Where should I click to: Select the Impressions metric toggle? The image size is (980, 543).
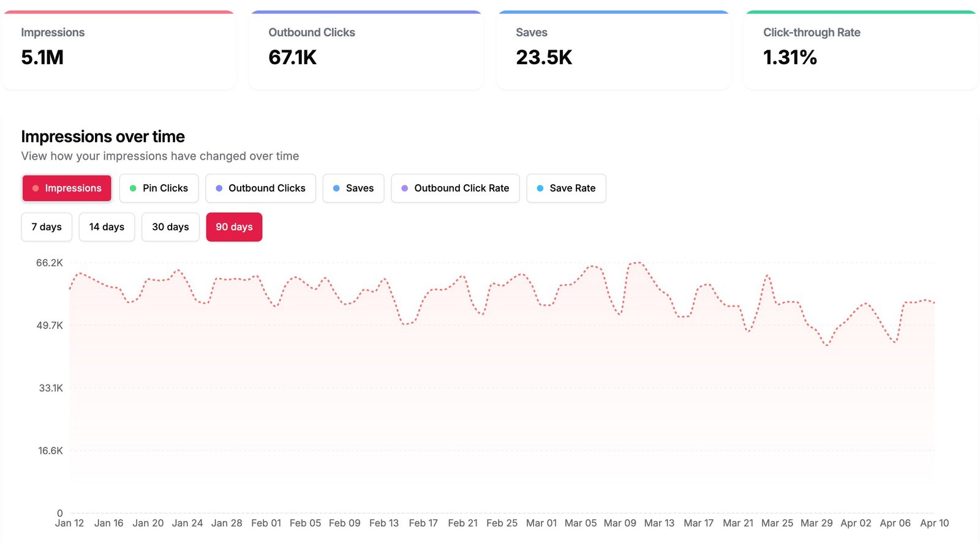coord(67,188)
